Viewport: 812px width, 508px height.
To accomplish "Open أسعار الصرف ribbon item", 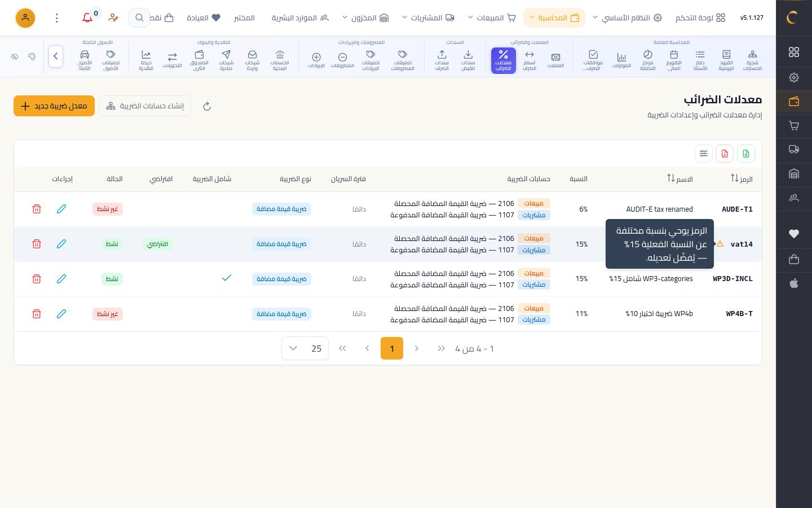I will point(529,60).
